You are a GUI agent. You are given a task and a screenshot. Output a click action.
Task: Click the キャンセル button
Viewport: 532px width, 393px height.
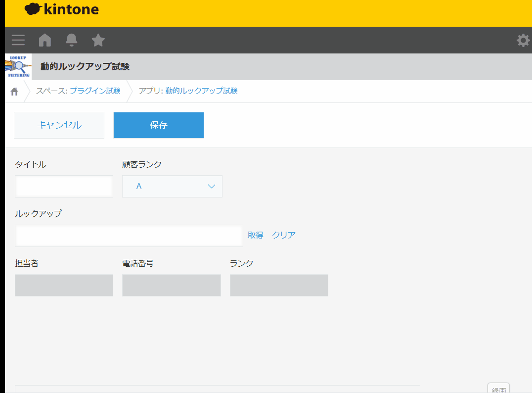point(59,125)
